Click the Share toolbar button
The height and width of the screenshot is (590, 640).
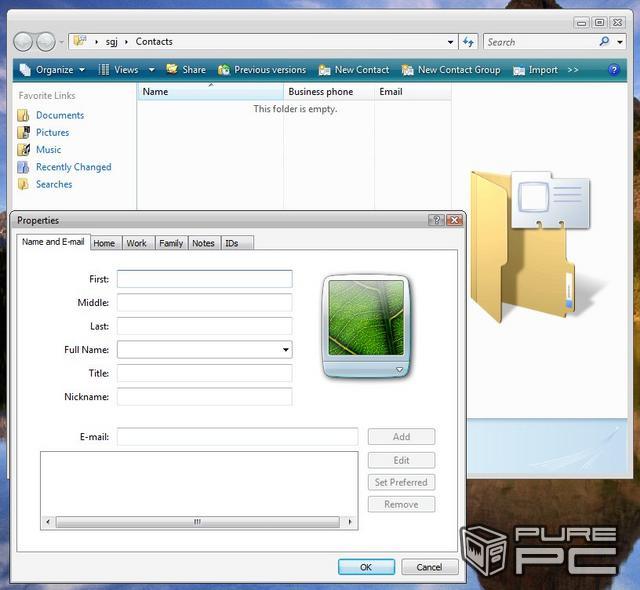[186, 70]
